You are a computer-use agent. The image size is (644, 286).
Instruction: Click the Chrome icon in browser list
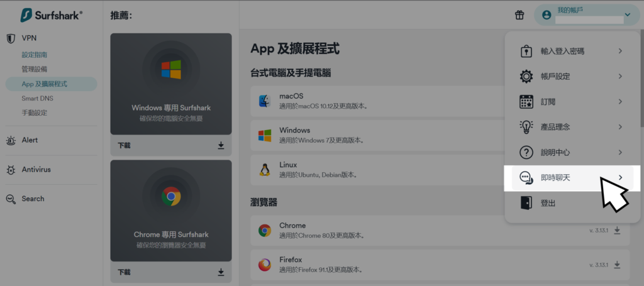tap(265, 231)
